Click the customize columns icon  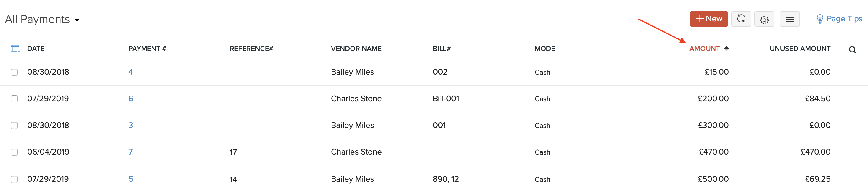15,49
